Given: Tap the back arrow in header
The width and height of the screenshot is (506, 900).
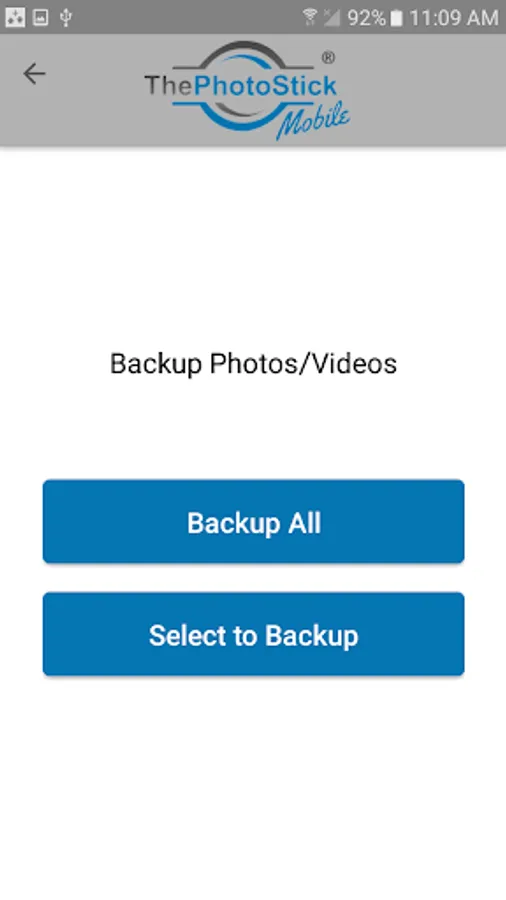Looking at the screenshot, I should 34,74.
